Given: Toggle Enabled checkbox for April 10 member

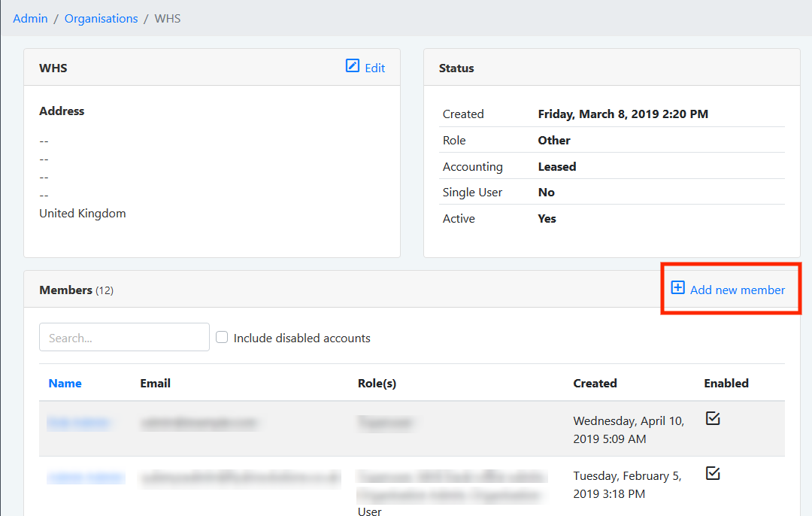Looking at the screenshot, I should click(x=713, y=418).
